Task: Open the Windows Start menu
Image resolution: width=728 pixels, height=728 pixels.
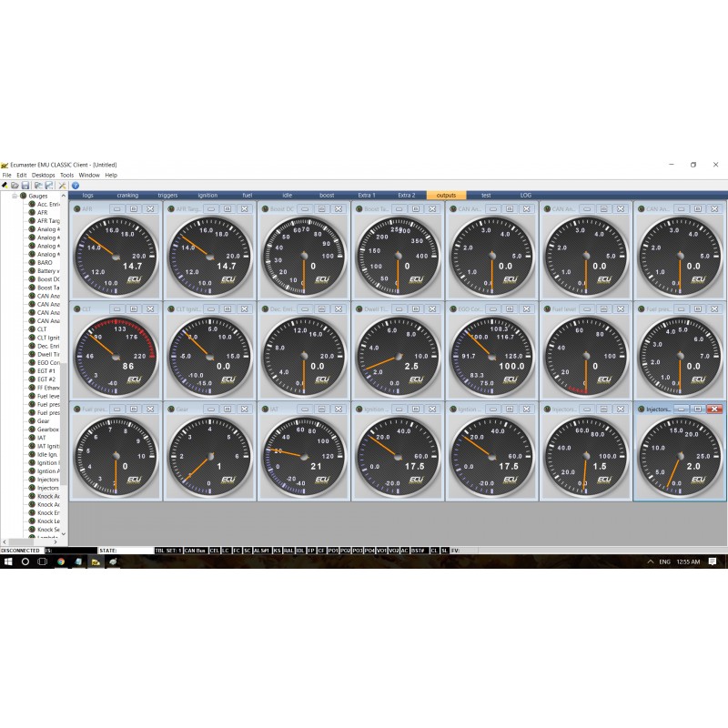Action: [8, 561]
